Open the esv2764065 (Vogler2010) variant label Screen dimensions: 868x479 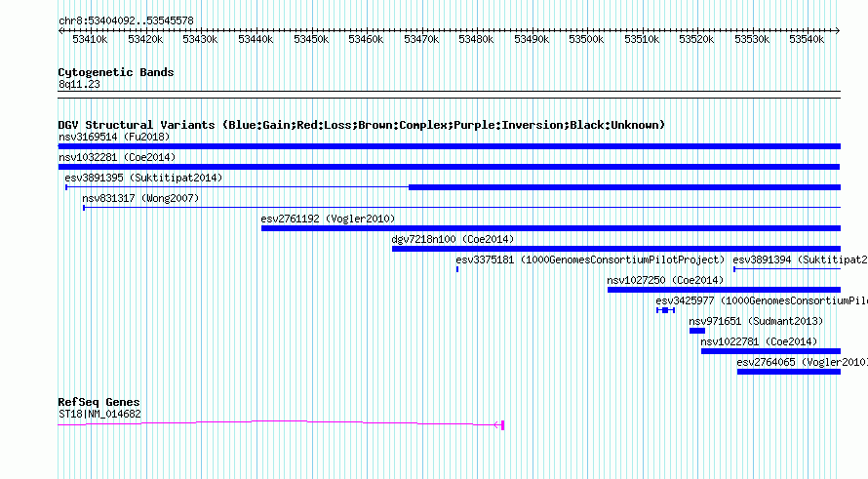coord(802,362)
